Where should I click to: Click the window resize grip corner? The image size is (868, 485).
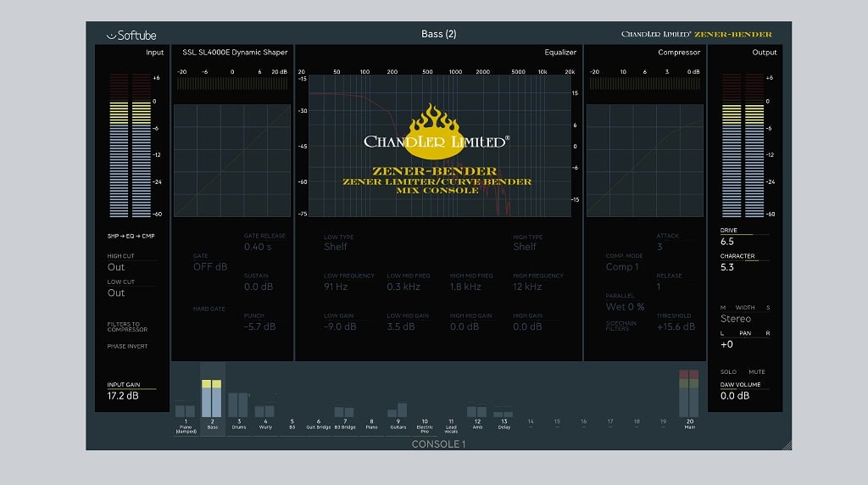787,445
